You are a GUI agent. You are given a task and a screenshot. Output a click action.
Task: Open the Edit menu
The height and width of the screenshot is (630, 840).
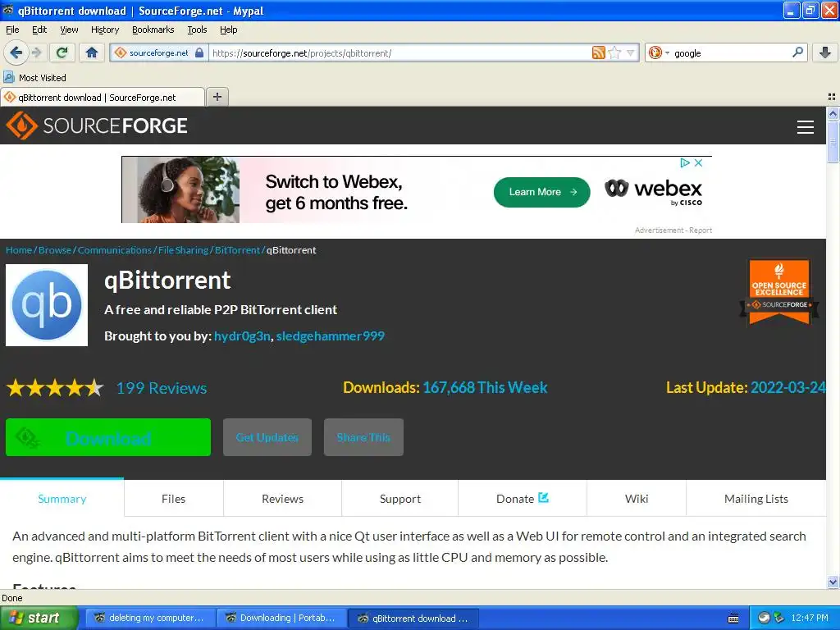39,30
